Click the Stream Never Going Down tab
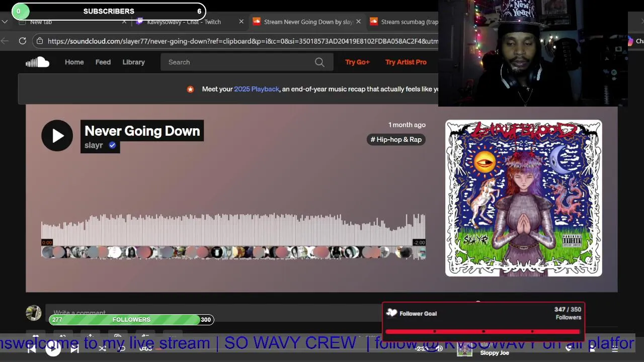 307,22
